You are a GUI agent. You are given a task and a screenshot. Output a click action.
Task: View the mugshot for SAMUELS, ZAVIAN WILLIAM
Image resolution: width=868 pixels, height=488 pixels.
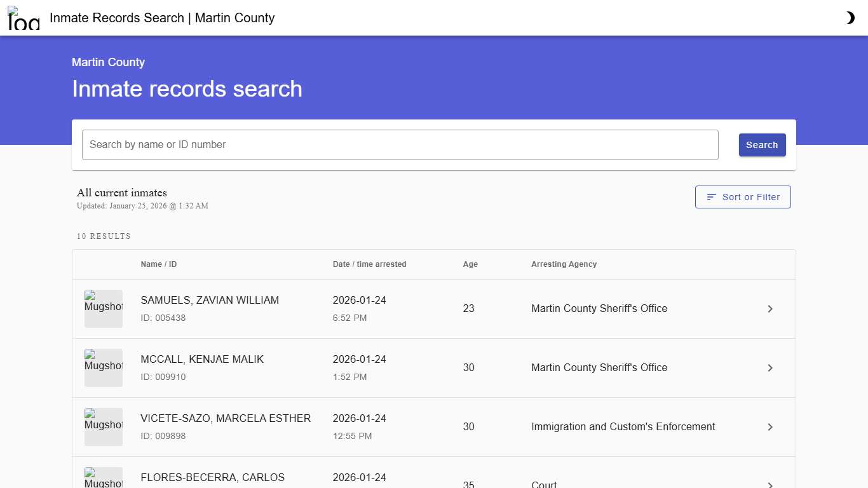click(x=103, y=309)
